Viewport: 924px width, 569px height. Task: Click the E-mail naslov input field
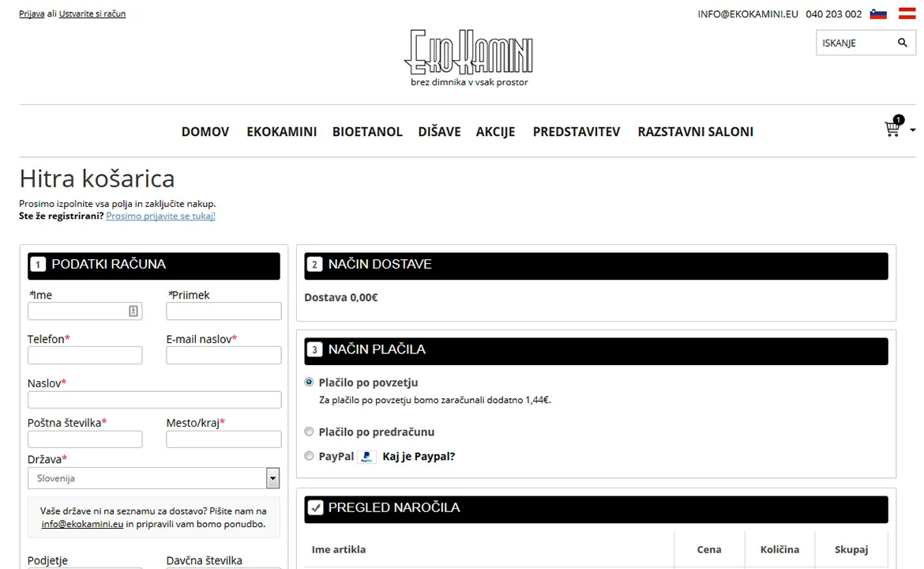[x=223, y=355]
